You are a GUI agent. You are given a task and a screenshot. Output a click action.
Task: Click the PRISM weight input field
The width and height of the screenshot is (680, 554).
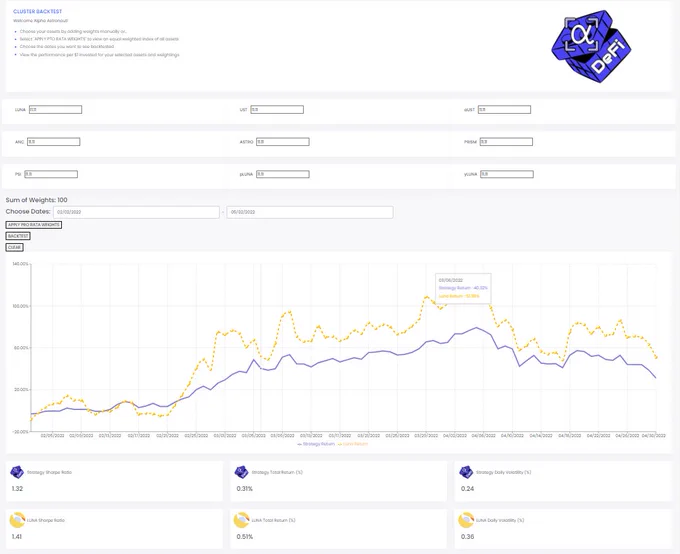click(x=506, y=142)
